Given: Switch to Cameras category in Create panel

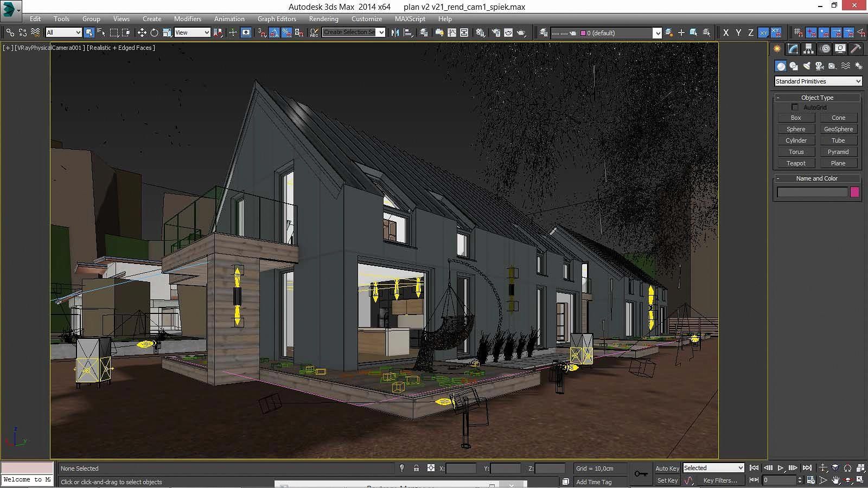Looking at the screenshot, I should 819,66.
